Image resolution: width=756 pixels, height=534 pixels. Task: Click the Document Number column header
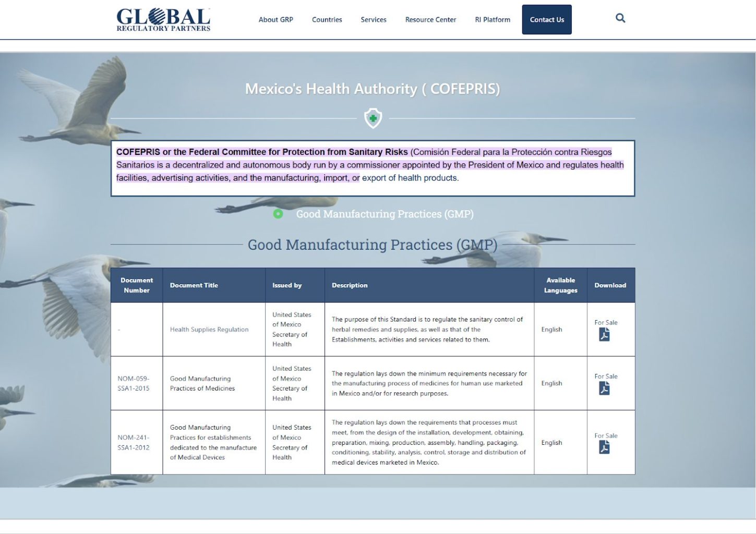137,285
